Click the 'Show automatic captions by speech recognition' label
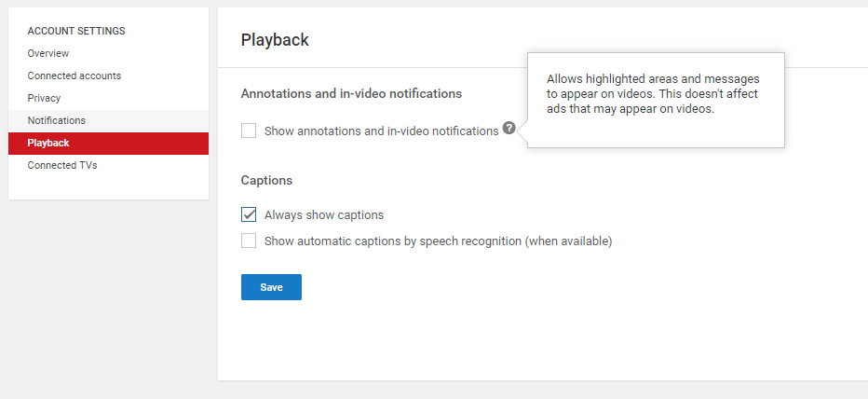Viewport: 868px width, 399px height. pyautogui.click(x=438, y=241)
